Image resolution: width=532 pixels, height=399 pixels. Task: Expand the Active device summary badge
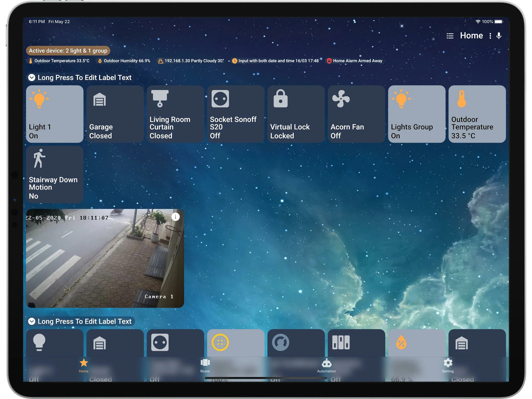pos(68,50)
